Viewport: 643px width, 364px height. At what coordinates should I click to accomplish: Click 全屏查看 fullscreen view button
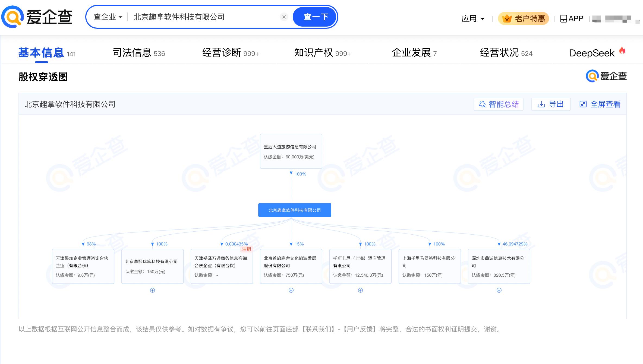tap(600, 104)
